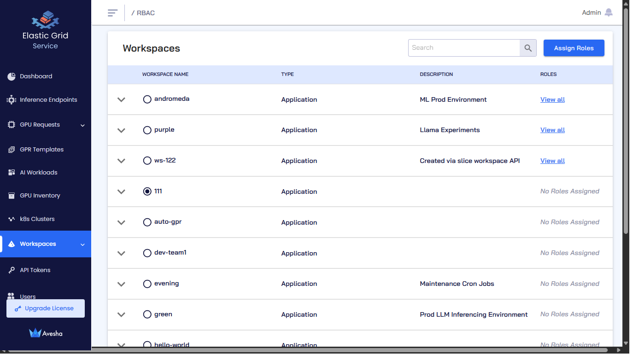Open notifications via the bell icon
This screenshot has height=360, width=644.
point(609,12)
